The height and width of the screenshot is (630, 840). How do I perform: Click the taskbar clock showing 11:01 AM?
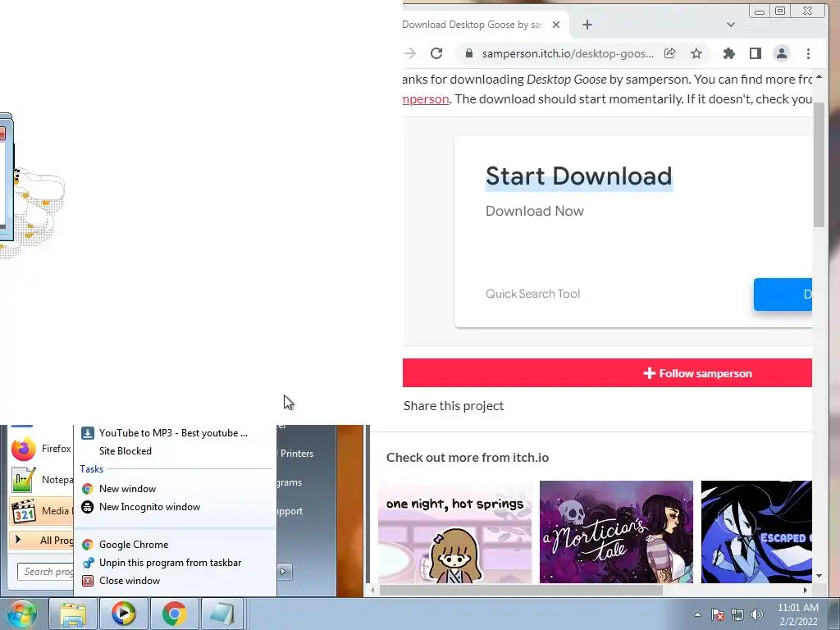coord(798,614)
